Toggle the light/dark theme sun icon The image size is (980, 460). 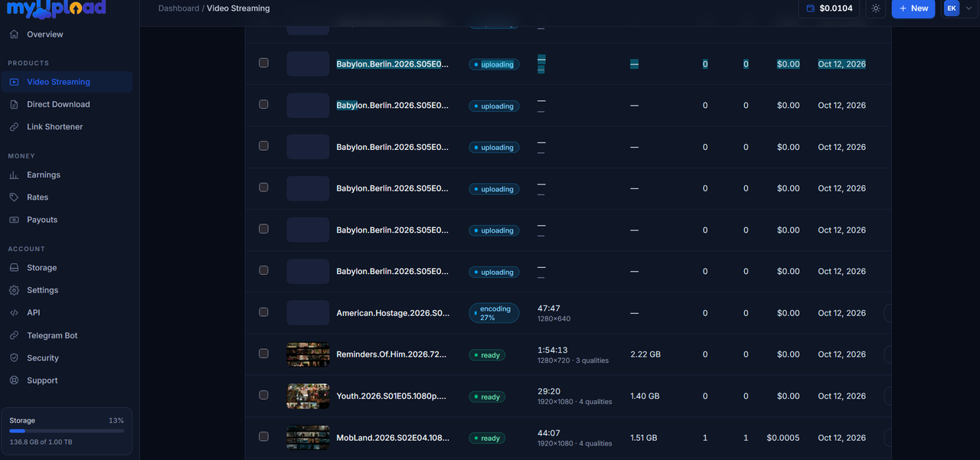(x=876, y=8)
